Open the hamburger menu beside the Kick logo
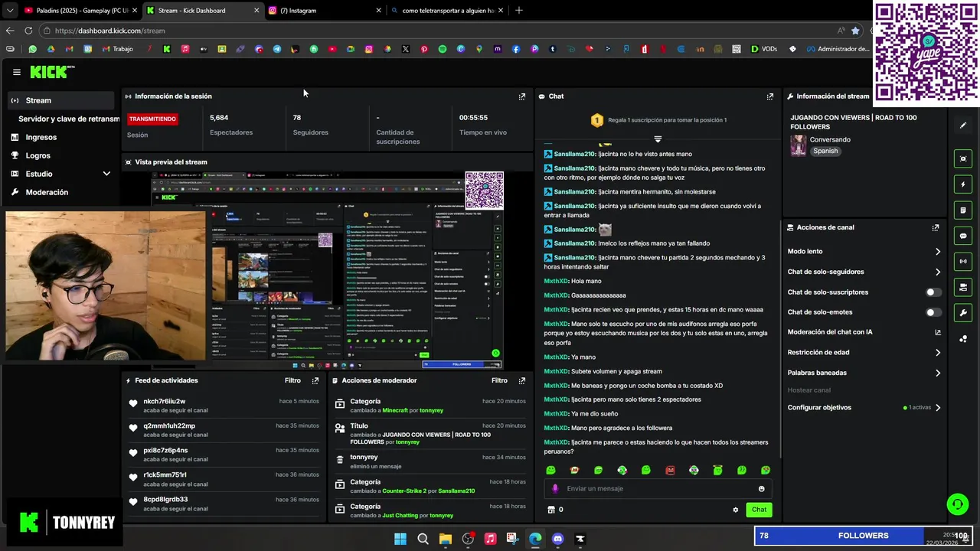Image resolution: width=980 pixels, height=551 pixels. point(16,72)
